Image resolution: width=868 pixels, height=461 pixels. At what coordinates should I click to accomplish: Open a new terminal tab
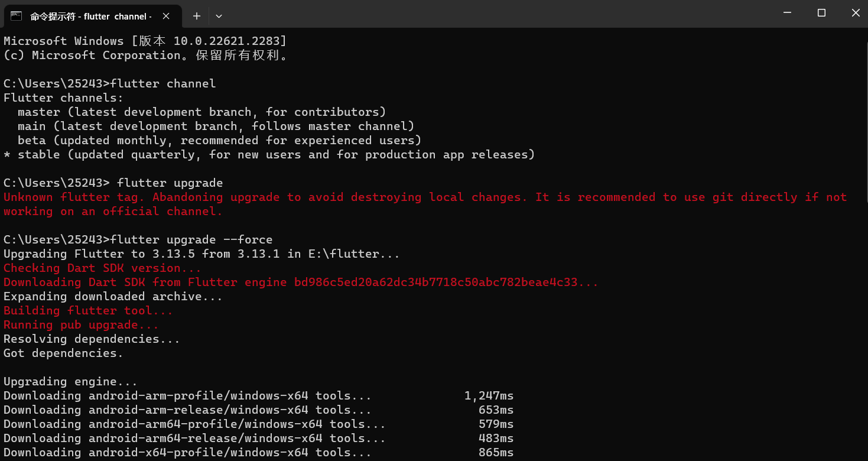(197, 16)
